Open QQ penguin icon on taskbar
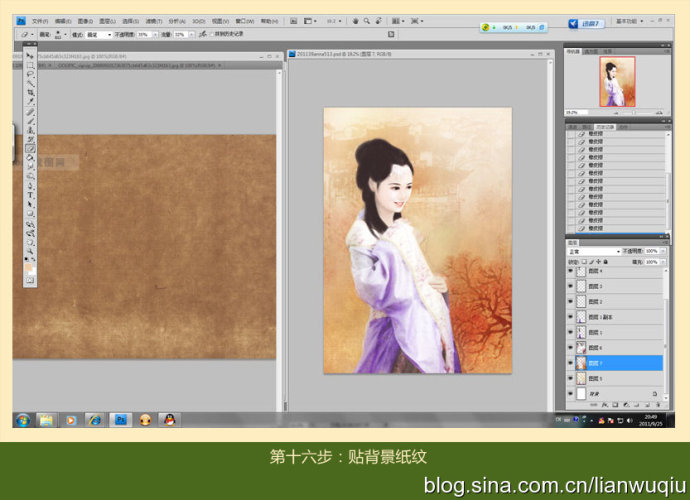Screen dimensions: 690x500 pyautogui.click(x=169, y=420)
